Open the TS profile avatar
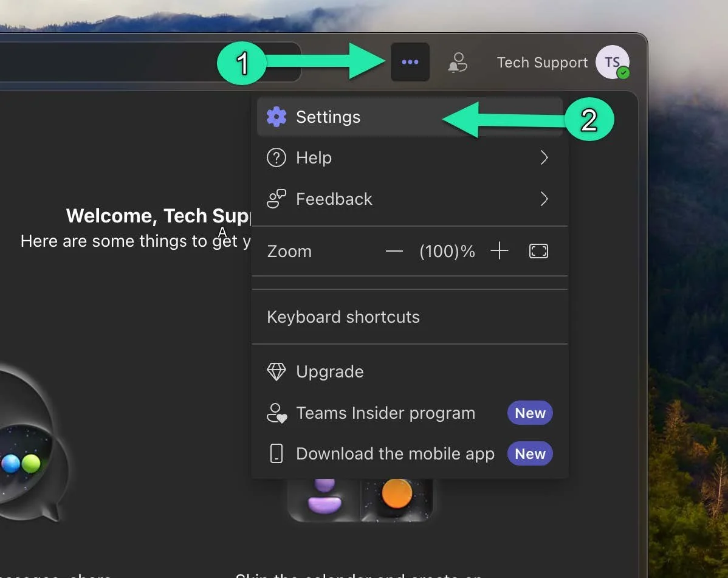Viewport: 728px width, 578px height. pyautogui.click(x=613, y=62)
